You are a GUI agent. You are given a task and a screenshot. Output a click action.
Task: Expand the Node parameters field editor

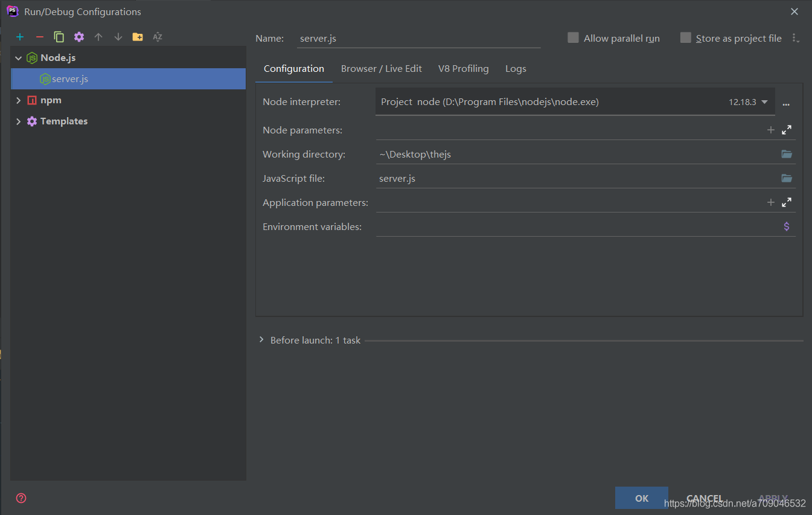(x=787, y=129)
